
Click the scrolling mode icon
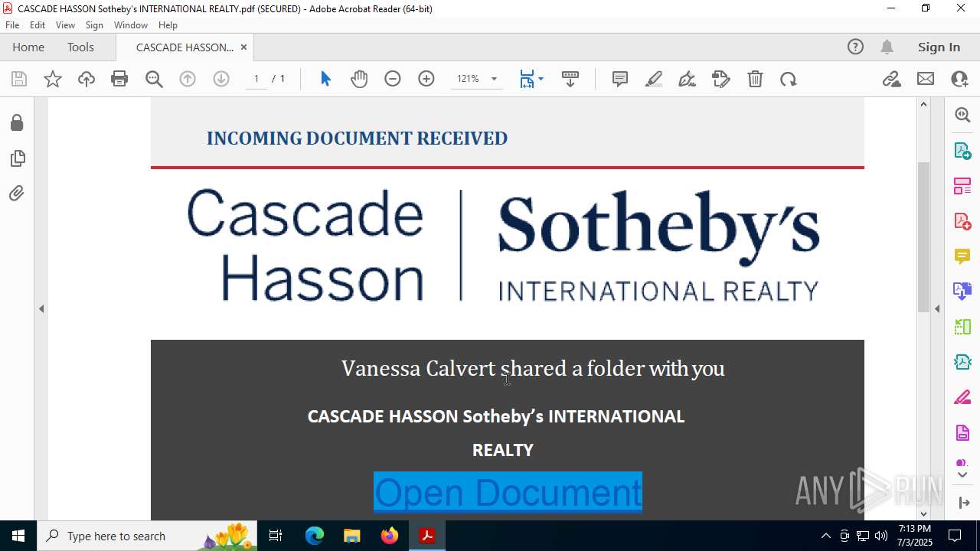[x=570, y=79]
